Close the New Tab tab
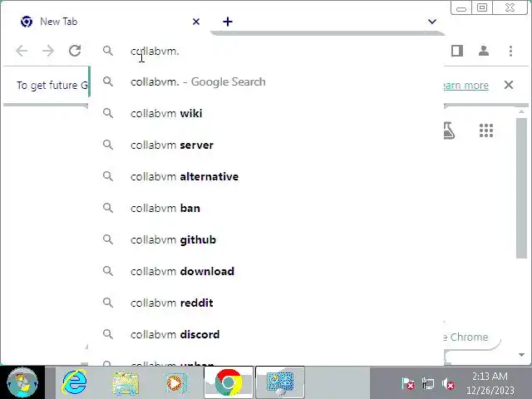 coord(196,22)
